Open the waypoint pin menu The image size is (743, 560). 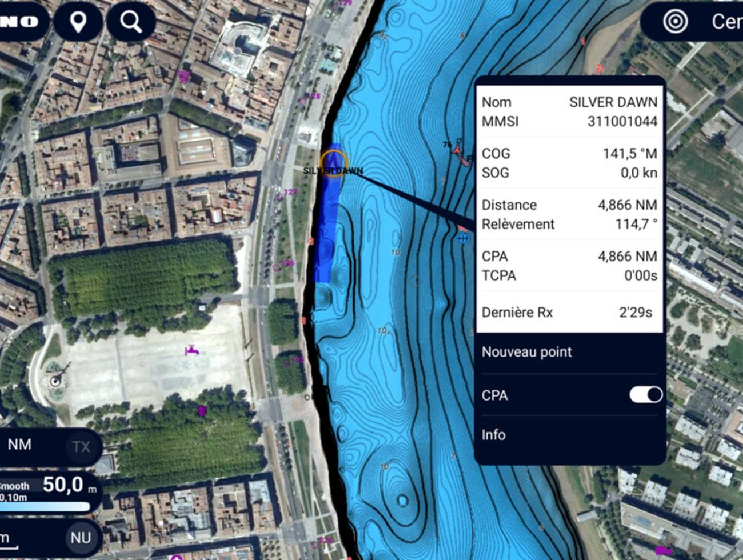78,22
